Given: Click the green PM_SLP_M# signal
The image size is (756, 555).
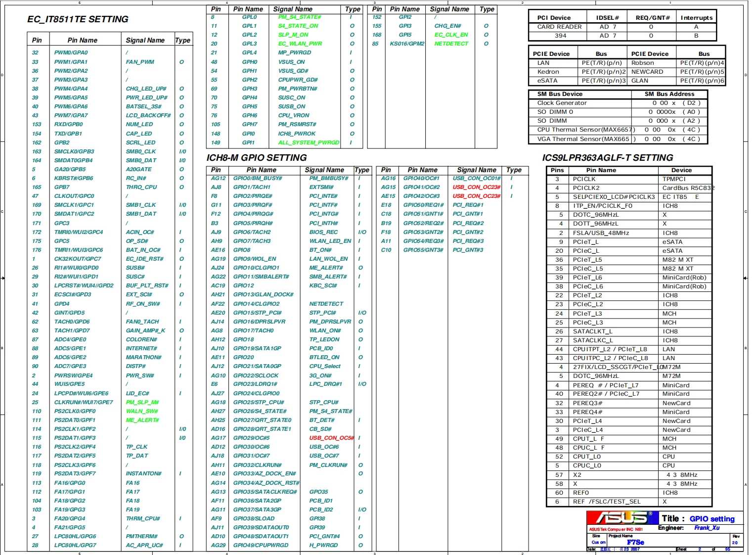Looking at the screenshot, I should click(x=142, y=402).
